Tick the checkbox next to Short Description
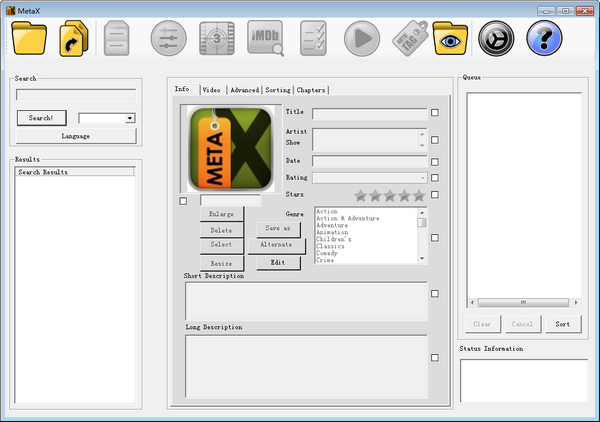The image size is (600, 422). tap(435, 294)
